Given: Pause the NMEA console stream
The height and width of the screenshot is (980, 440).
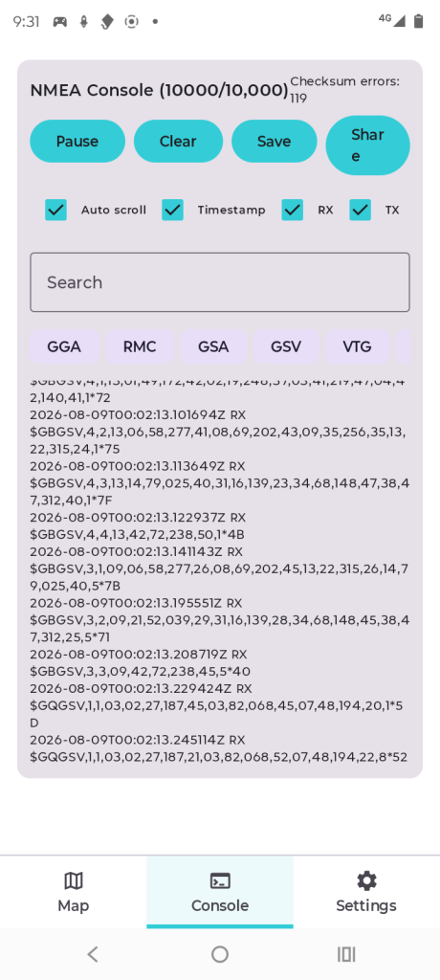Looking at the screenshot, I should [77, 142].
